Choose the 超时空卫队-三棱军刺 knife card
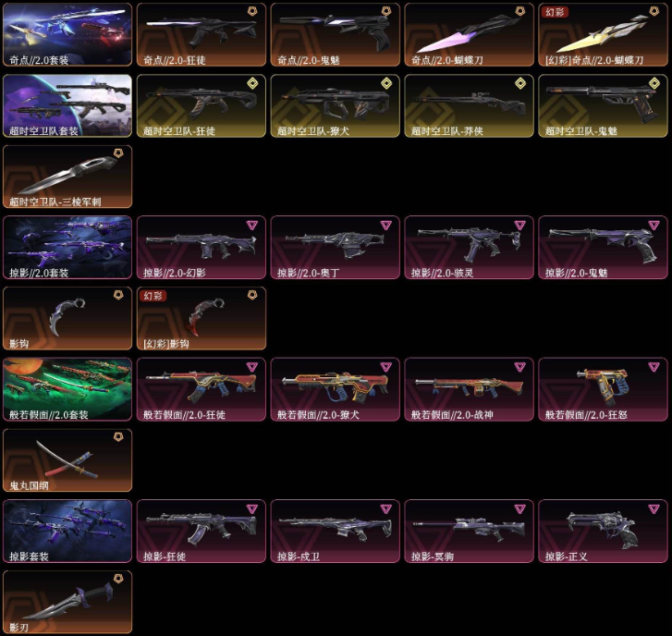 point(67,177)
